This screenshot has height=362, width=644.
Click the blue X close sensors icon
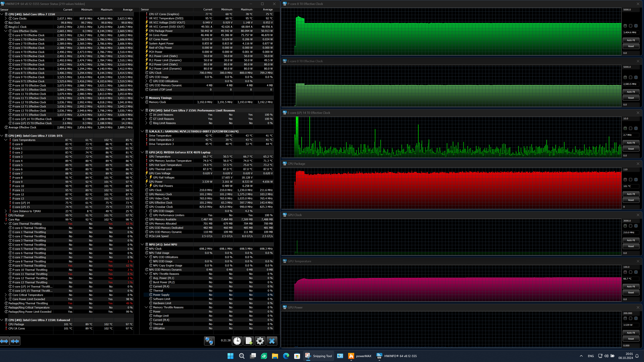pyautogui.click(x=272, y=341)
